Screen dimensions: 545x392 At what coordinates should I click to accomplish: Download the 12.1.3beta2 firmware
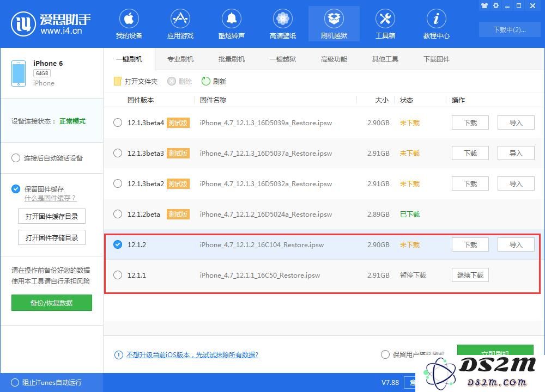[470, 183]
